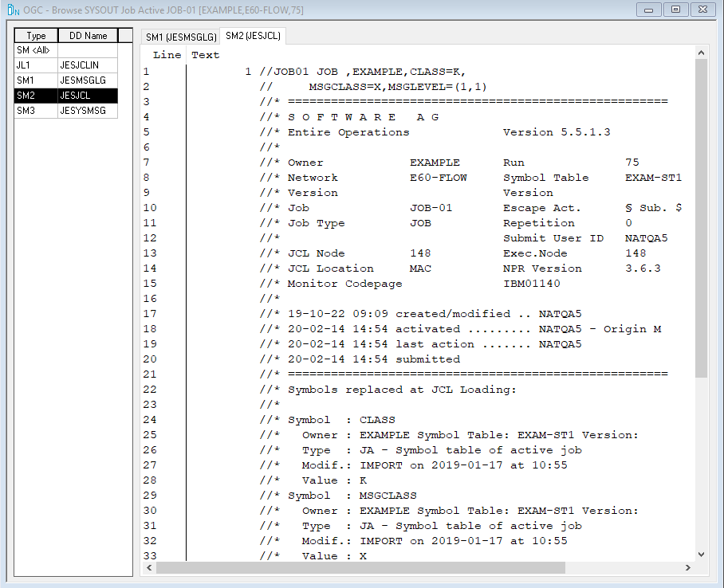The image size is (724, 588).
Task: Select the SM <All> row in list
Action: pyautogui.click(x=35, y=50)
